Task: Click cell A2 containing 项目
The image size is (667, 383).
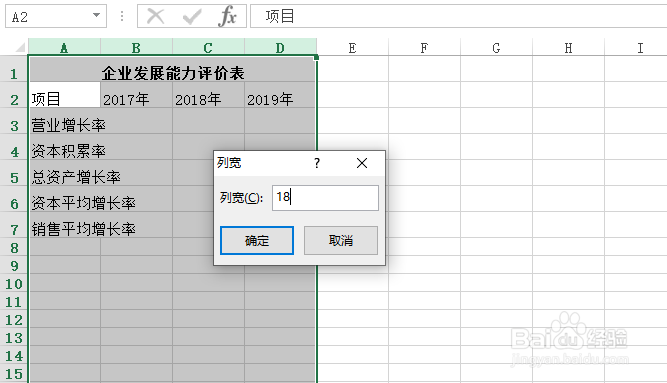Action: (x=65, y=95)
